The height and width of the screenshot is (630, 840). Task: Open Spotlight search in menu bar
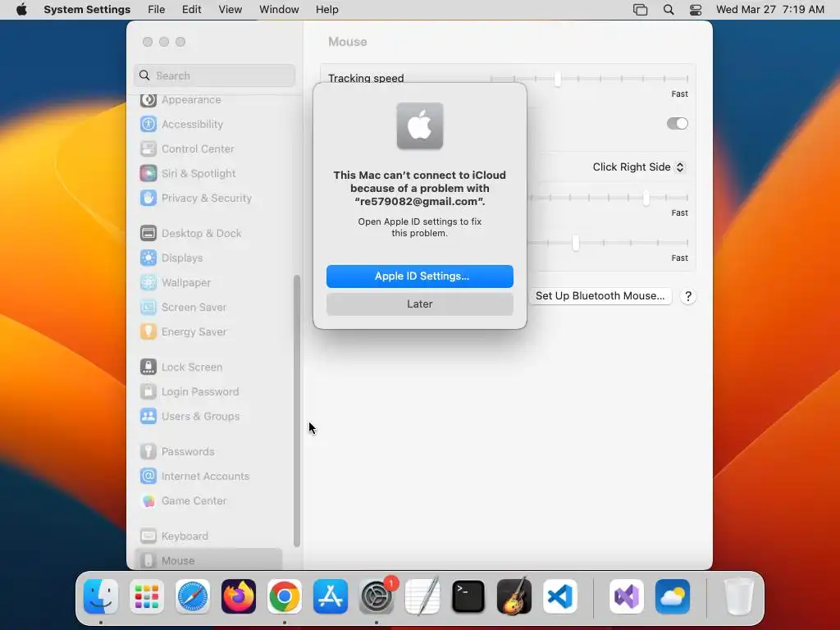pyautogui.click(x=669, y=10)
